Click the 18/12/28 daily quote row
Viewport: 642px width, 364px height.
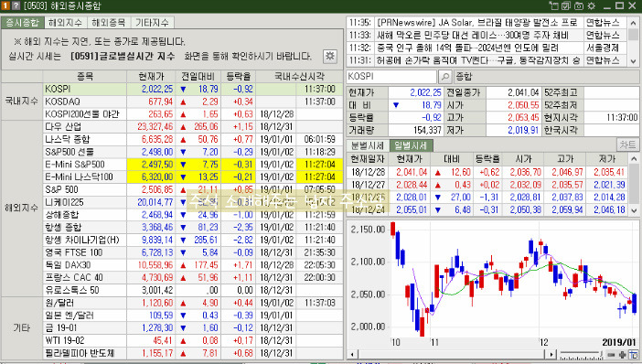coord(487,172)
